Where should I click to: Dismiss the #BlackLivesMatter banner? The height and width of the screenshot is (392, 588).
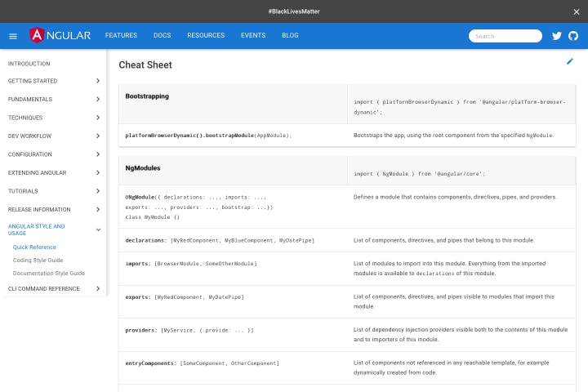click(x=577, y=11)
